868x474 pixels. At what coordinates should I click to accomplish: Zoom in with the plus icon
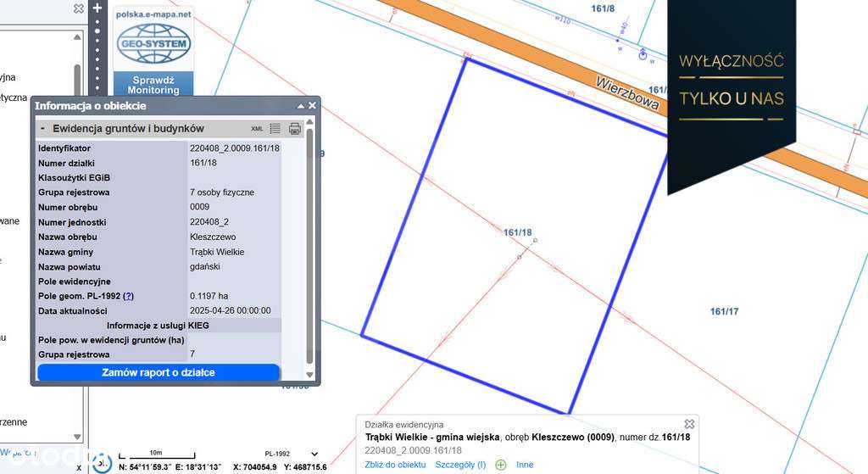97,8
